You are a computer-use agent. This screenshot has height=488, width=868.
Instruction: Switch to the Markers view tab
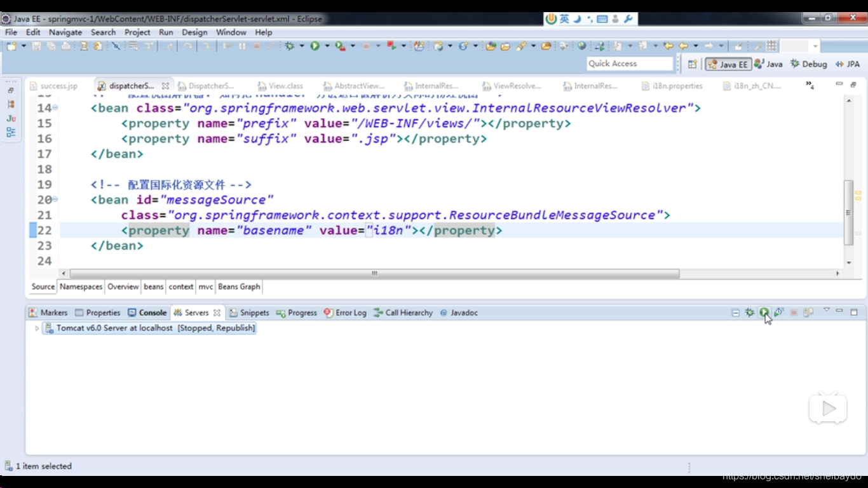tap(48, 313)
